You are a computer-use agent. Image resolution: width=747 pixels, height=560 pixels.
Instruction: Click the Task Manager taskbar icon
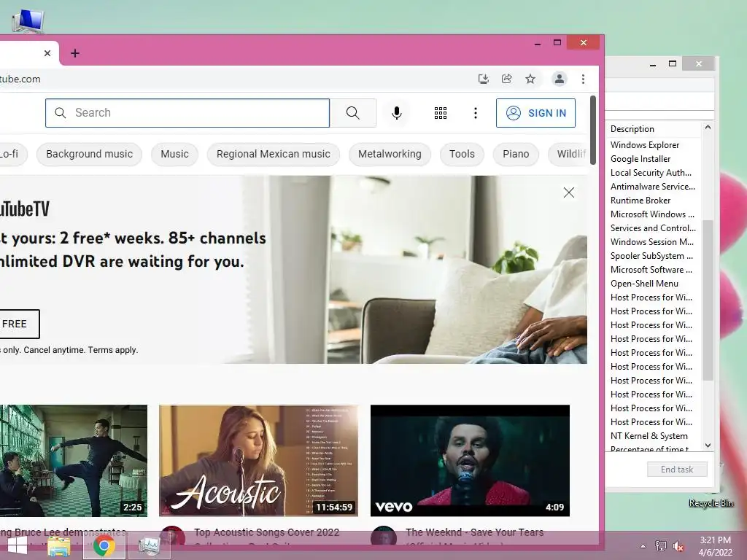(150, 545)
